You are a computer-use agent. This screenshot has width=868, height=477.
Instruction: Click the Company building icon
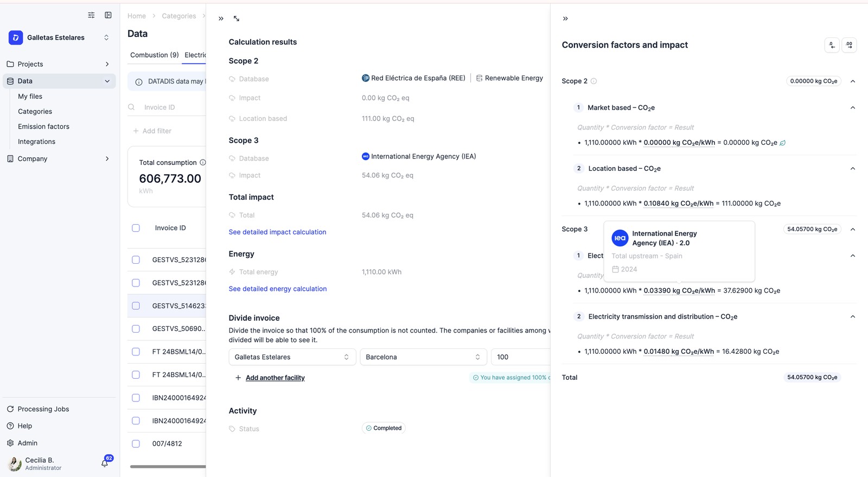10,158
